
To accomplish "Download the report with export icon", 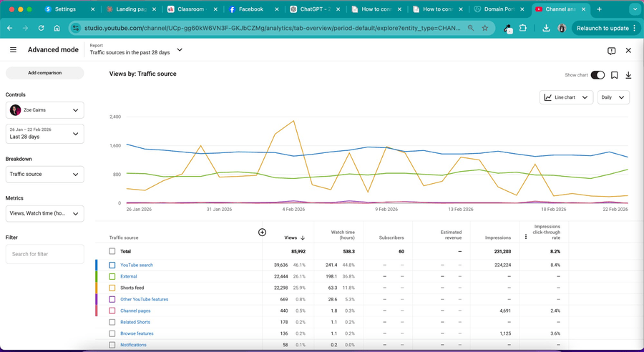I will pos(628,75).
